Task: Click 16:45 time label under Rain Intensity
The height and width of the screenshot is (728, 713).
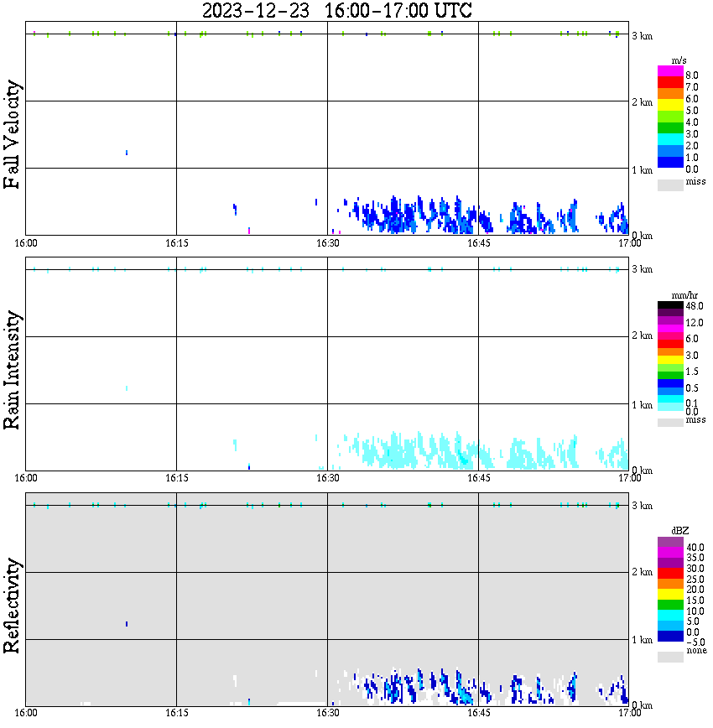Action: pos(478,478)
